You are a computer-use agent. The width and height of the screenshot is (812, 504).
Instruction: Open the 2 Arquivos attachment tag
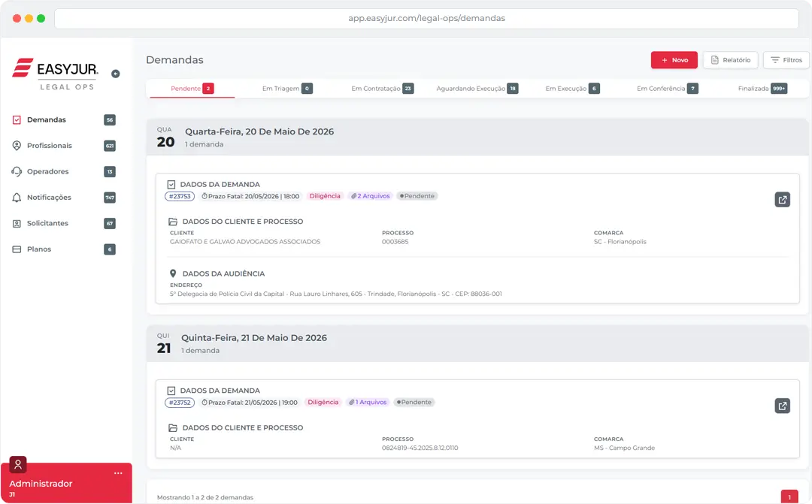pyautogui.click(x=370, y=196)
